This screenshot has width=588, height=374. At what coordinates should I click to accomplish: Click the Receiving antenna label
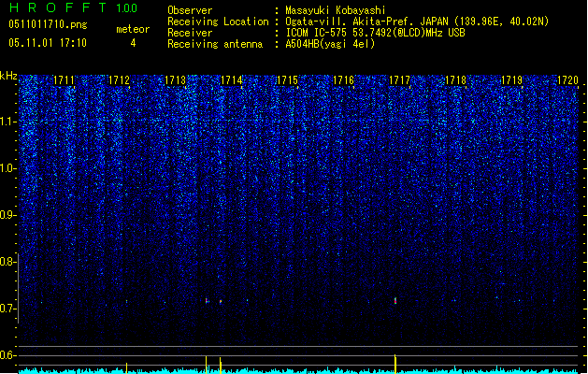(215, 44)
